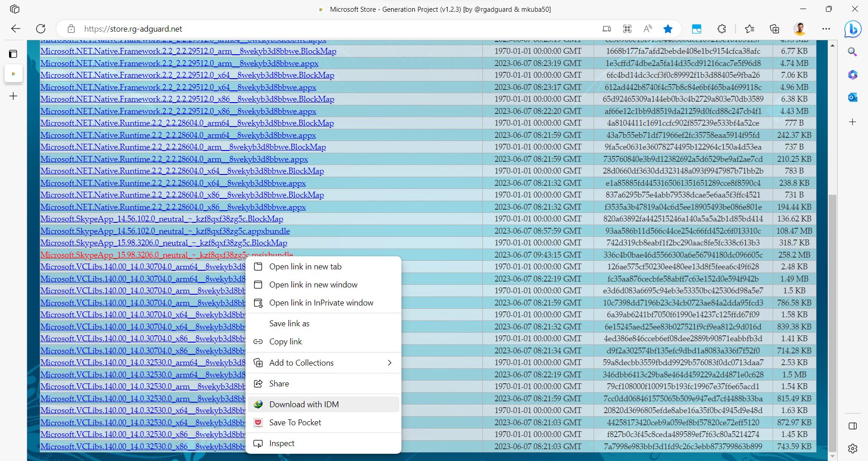Open Settings and more menu
The height and width of the screenshot is (461, 868).
[826, 29]
